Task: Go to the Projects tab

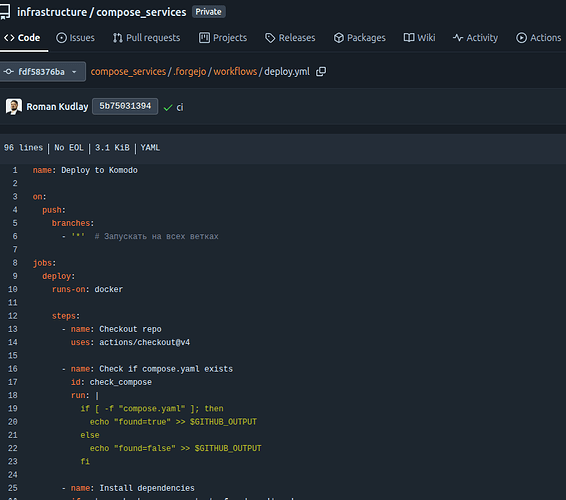Action: [x=223, y=38]
